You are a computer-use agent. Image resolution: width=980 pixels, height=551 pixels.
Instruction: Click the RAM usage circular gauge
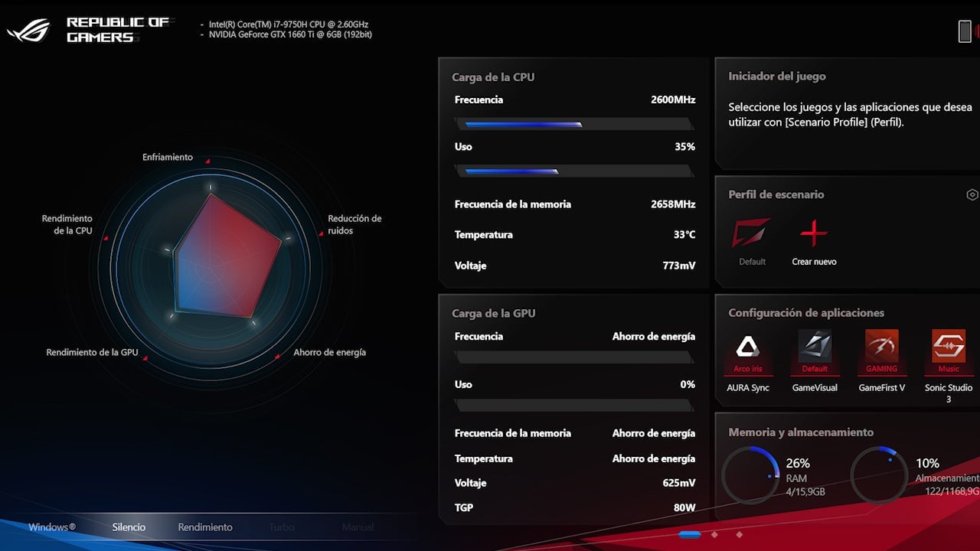(750, 475)
